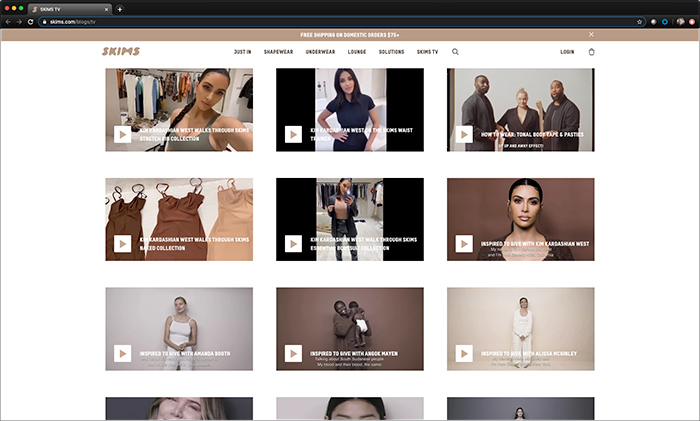Play the Tonal Body Tape & Pasties video

[x=464, y=134]
